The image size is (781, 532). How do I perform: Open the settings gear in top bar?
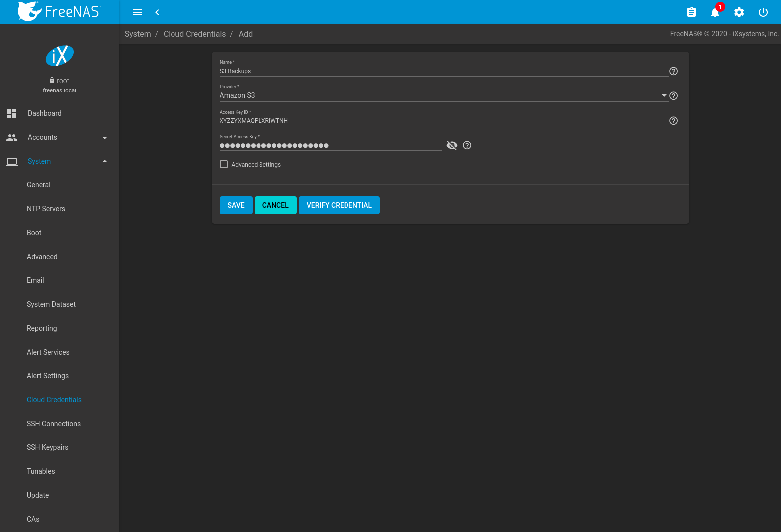coord(739,12)
